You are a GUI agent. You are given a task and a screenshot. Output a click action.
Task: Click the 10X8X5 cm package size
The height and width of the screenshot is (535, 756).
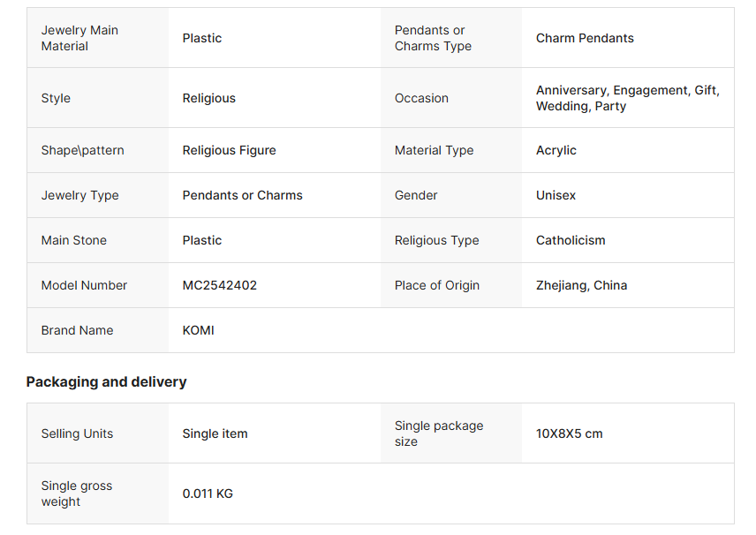569,433
